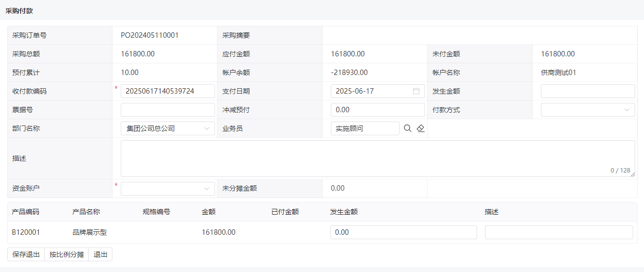Click the 退出 button
This screenshot has height=272, width=644.
click(101, 254)
